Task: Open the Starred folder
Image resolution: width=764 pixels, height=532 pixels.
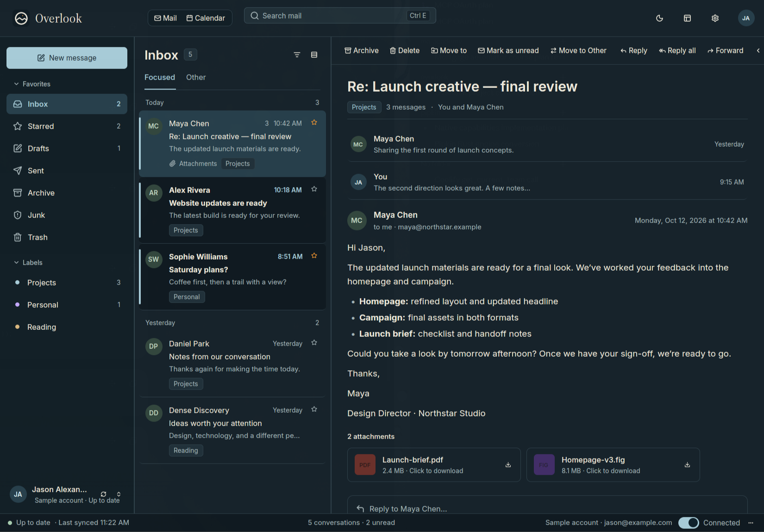Action: tap(67, 126)
